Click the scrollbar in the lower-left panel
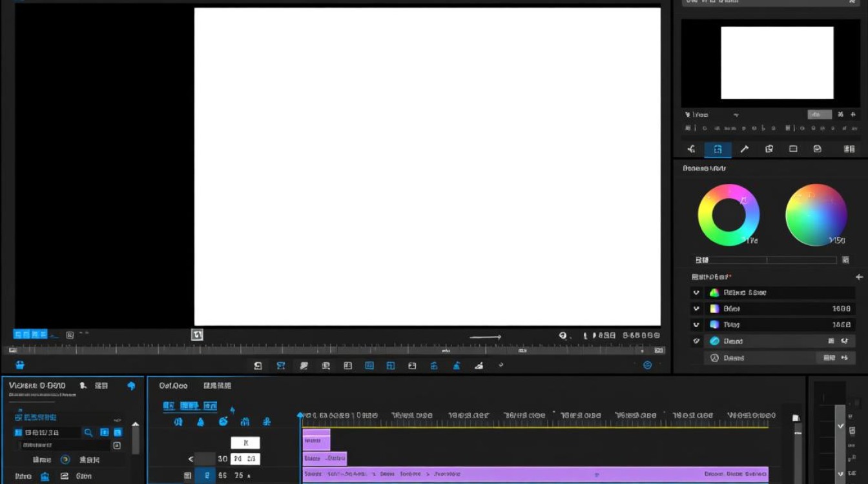The width and height of the screenshot is (868, 484). (136, 439)
